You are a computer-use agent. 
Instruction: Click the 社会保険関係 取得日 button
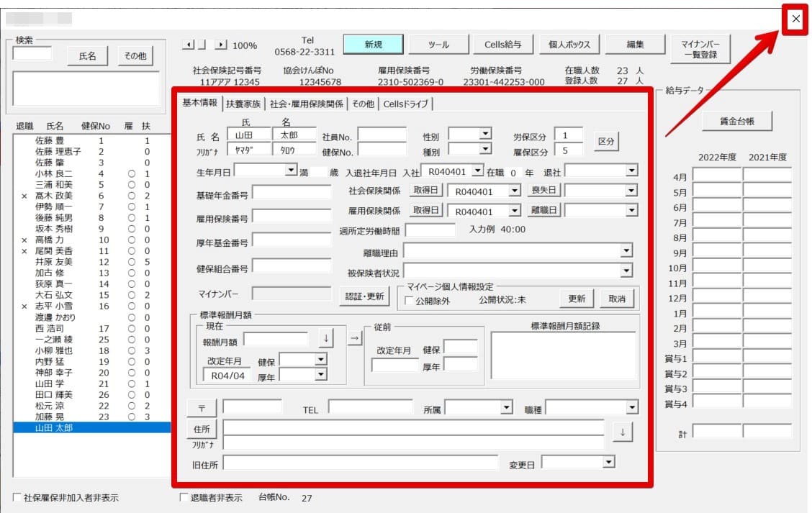coord(425,190)
